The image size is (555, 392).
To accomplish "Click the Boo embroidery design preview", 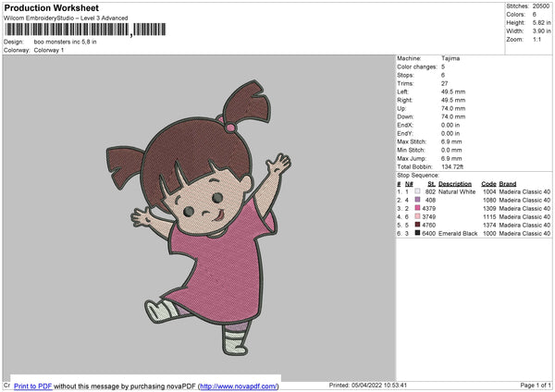I will [x=199, y=217].
